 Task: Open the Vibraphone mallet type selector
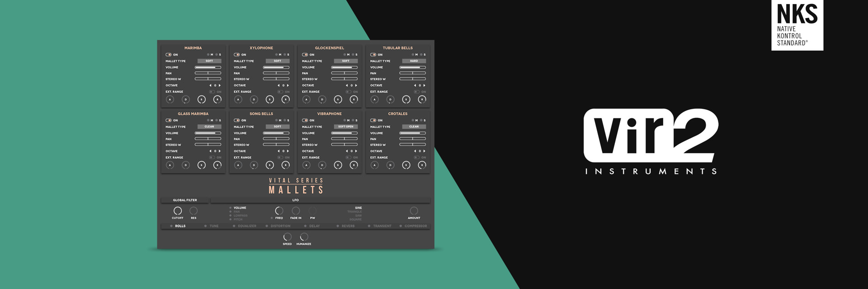(346, 127)
